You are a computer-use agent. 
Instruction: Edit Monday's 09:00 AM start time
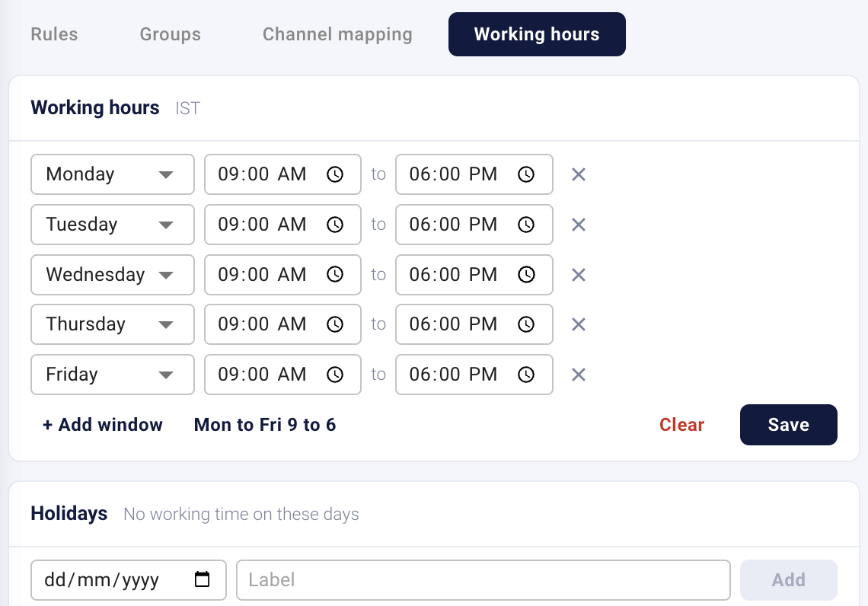pos(283,174)
